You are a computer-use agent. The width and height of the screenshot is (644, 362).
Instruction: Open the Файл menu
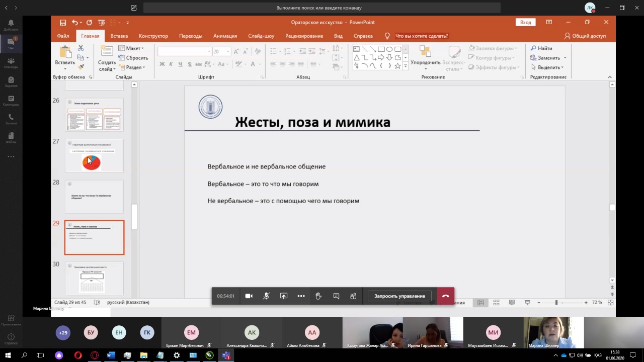(63, 36)
